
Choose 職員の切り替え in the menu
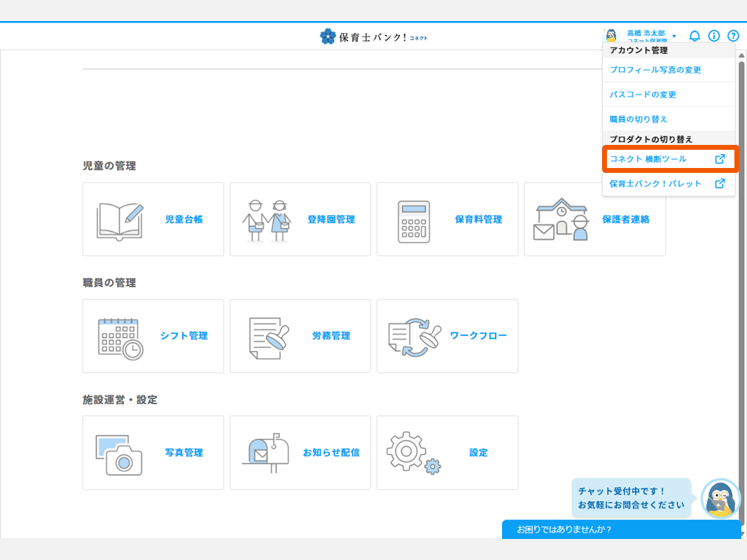pos(638,120)
